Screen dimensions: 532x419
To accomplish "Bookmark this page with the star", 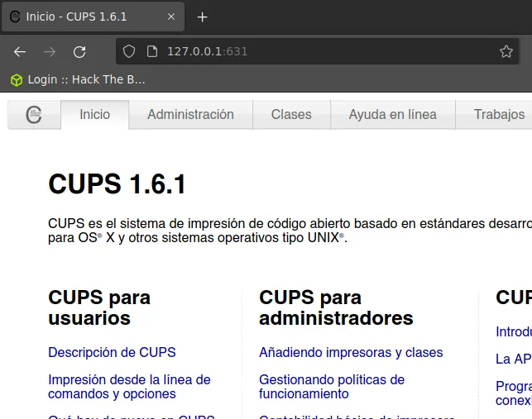I will [506, 51].
